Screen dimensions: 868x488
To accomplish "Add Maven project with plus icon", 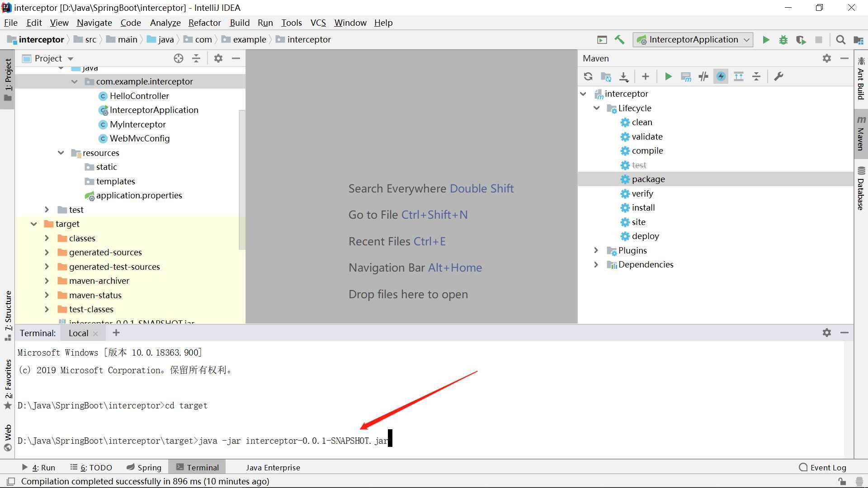I will tap(646, 76).
